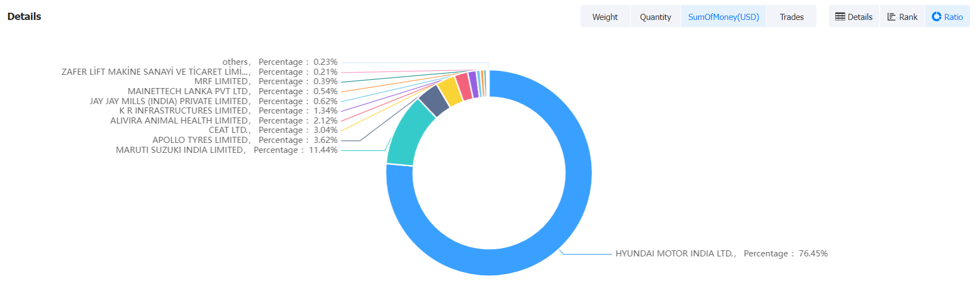Click the red Alivira Animal Health segment

(x=463, y=87)
